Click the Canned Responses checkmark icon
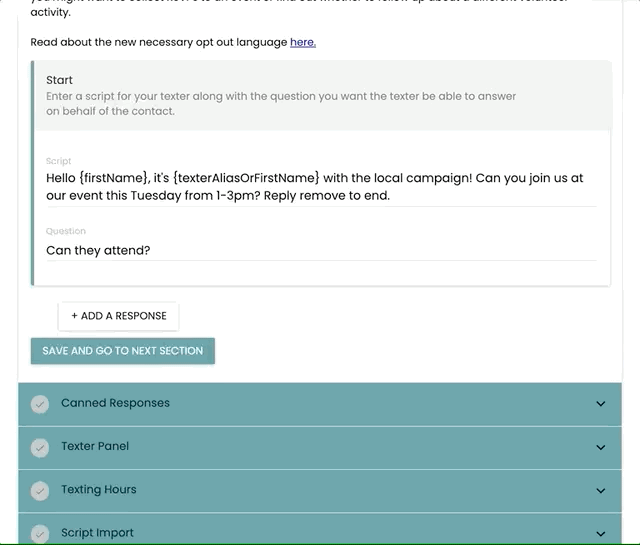This screenshot has height=545, width=640. tap(40, 404)
